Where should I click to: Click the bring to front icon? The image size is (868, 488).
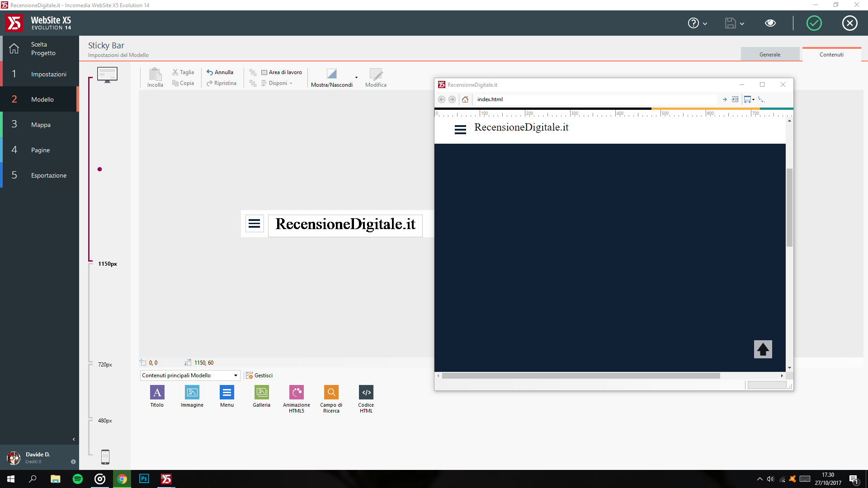click(253, 72)
